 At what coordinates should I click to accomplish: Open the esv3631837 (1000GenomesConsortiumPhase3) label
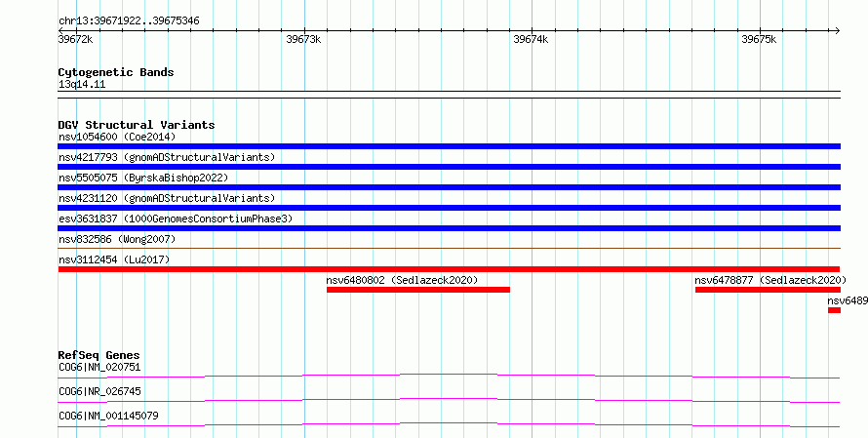coord(176,219)
